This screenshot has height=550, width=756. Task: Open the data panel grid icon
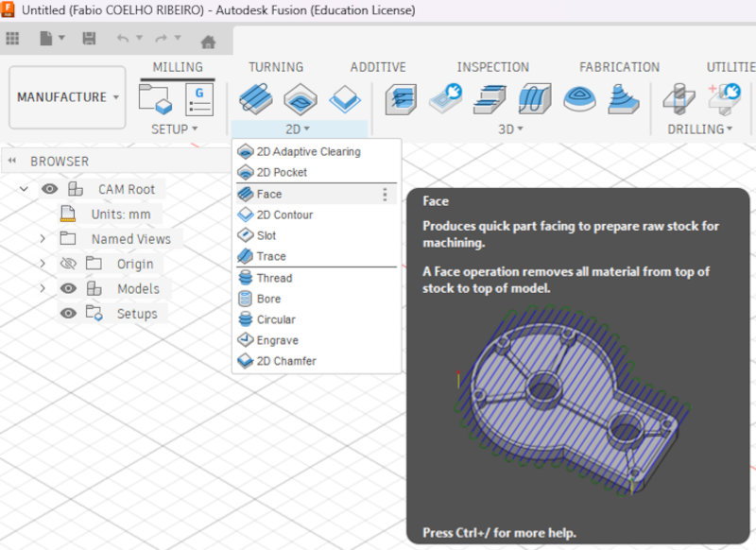click(12, 39)
